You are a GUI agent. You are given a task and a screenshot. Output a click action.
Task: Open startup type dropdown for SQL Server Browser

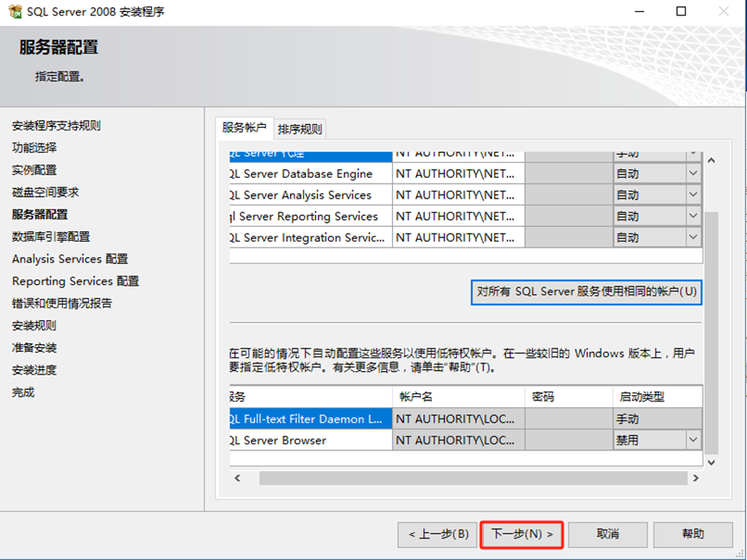[x=693, y=440]
